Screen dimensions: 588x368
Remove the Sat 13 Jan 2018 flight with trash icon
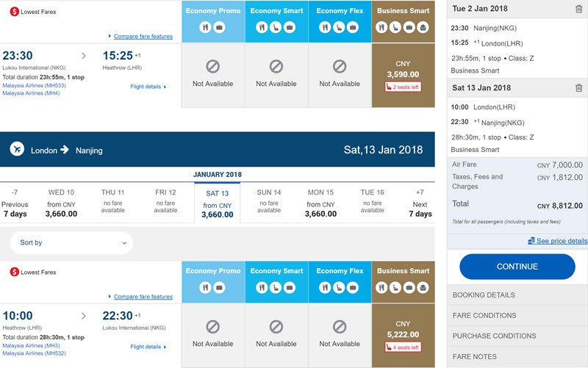click(x=578, y=88)
